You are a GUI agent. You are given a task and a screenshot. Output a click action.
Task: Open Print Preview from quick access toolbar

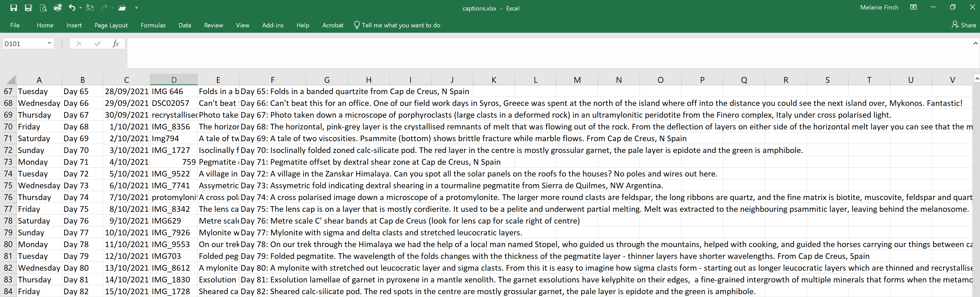(43, 8)
